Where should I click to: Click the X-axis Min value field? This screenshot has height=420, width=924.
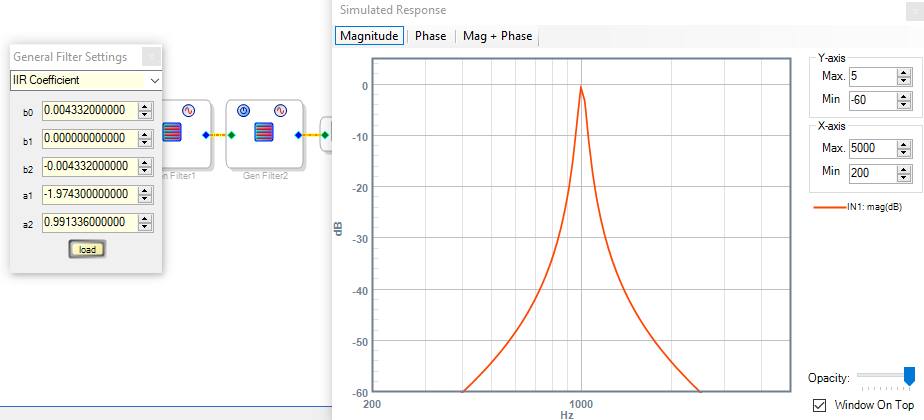pos(872,172)
